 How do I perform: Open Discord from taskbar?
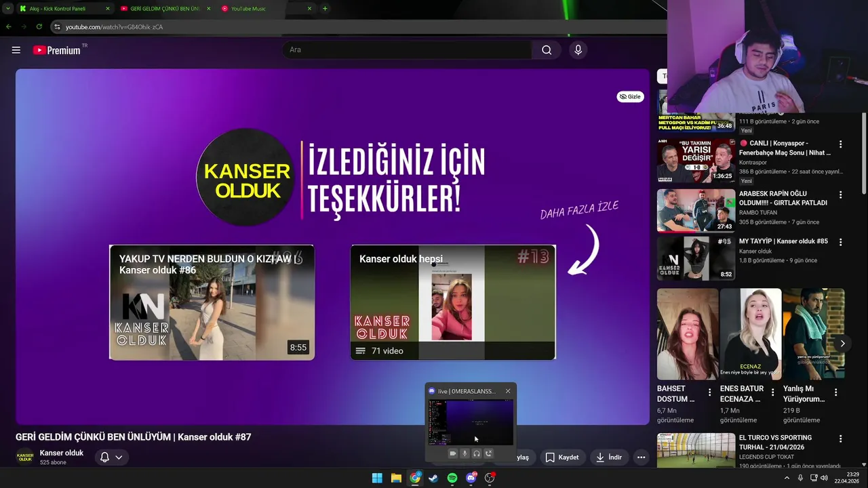pyautogui.click(x=471, y=478)
